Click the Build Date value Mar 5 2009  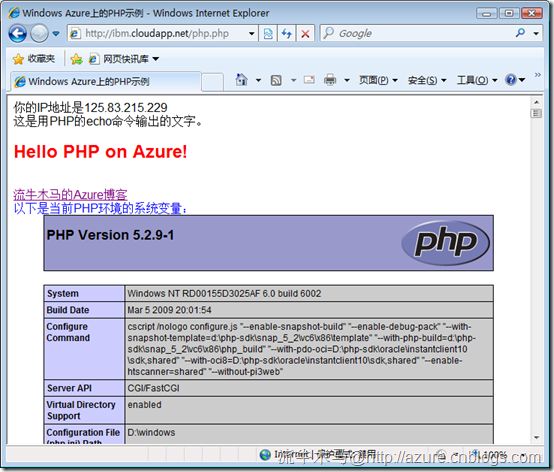click(x=169, y=310)
